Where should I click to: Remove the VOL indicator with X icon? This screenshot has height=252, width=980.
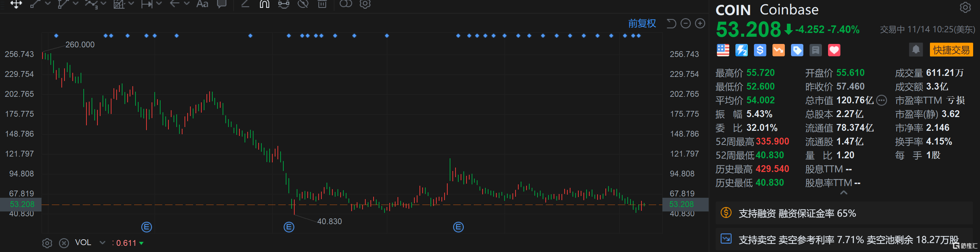64,243
